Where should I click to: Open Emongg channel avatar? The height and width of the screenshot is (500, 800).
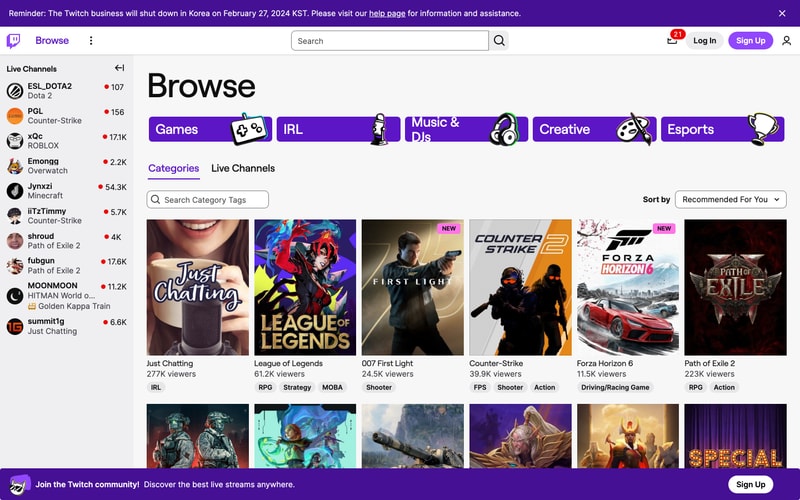coord(15,166)
